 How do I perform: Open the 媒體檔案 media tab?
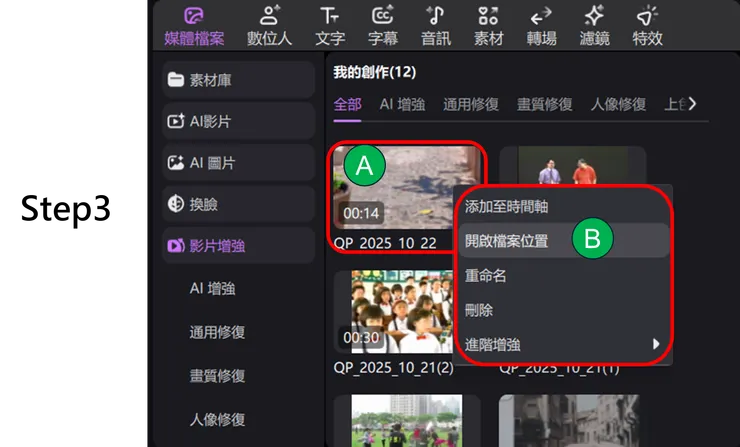(x=194, y=26)
